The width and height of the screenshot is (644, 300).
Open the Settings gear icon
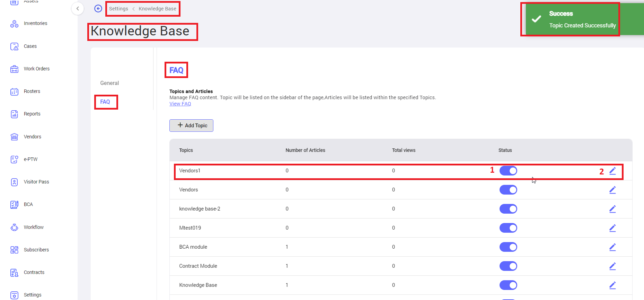tap(14, 295)
